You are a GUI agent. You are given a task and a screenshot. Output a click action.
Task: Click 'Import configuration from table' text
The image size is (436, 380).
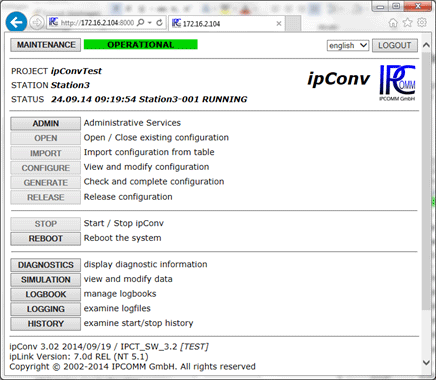pyautogui.click(x=149, y=152)
